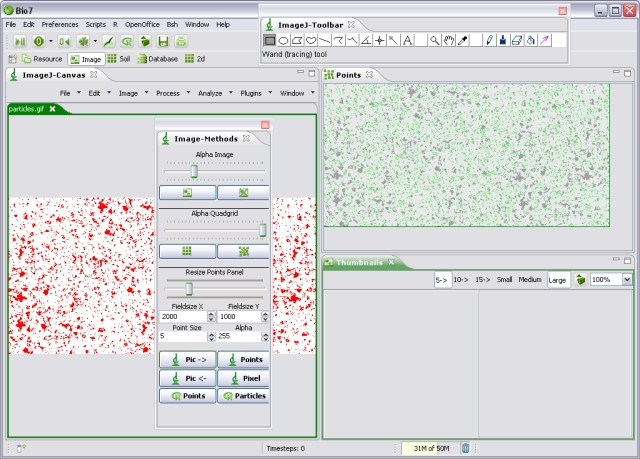Viewport: 640px width, 459px height.
Task: Select the Rectangle selection tool
Action: (x=269, y=40)
